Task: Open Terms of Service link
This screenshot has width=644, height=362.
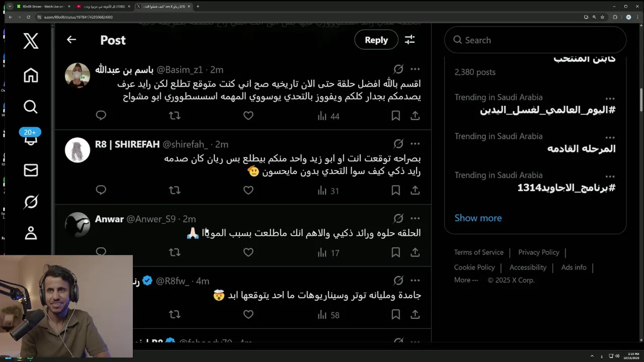Action: click(x=478, y=252)
